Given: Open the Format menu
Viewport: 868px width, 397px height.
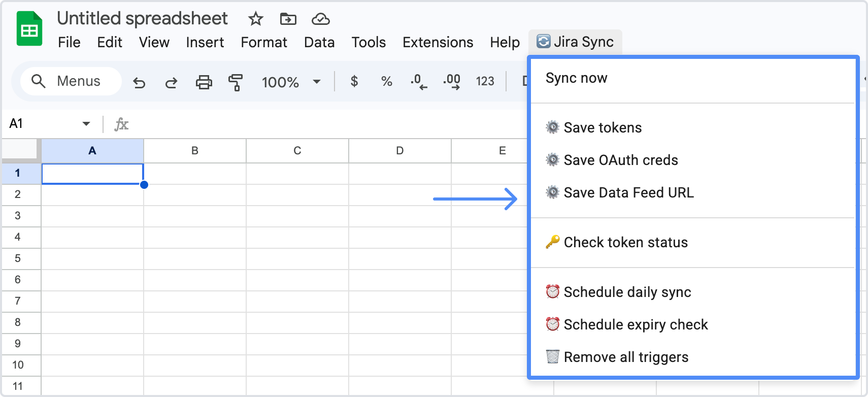Looking at the screenshot, I should point(264,42).
